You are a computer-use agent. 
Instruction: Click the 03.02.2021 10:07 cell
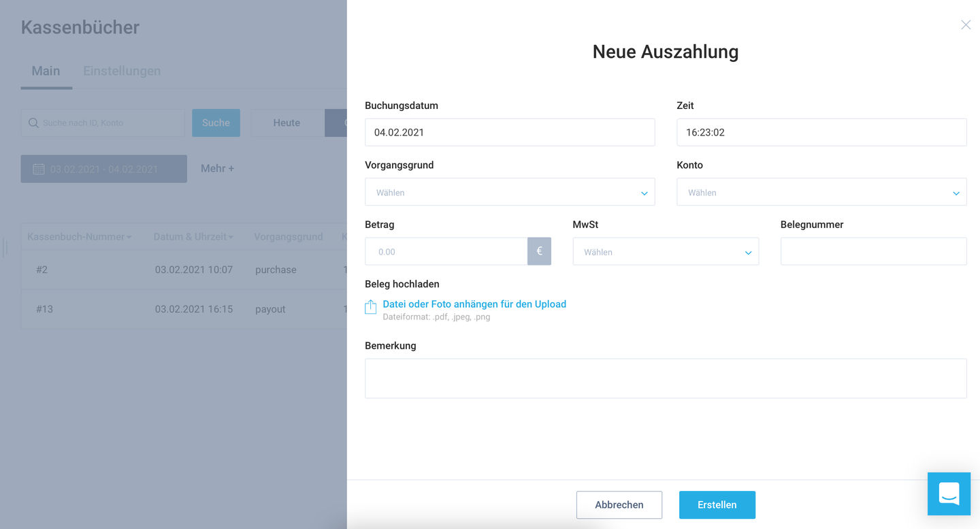pyautogui.click(x=194, y=270)
